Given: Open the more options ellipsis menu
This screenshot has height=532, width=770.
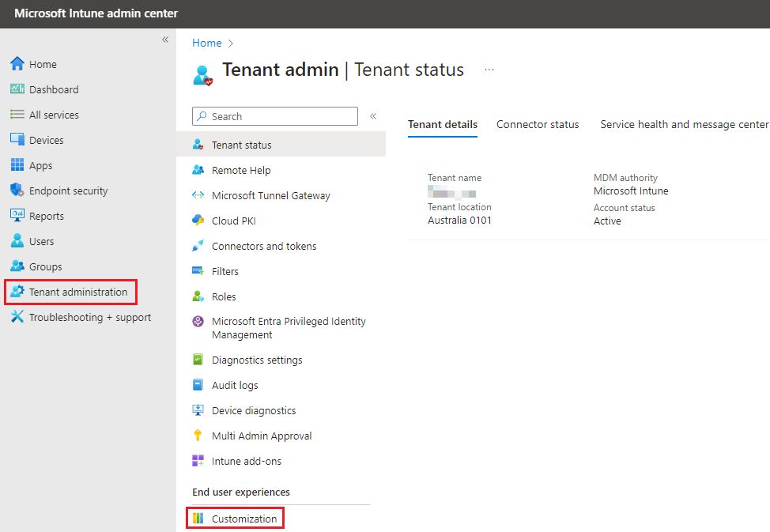Looking at the screenshot, I should (x=489, y=70).
